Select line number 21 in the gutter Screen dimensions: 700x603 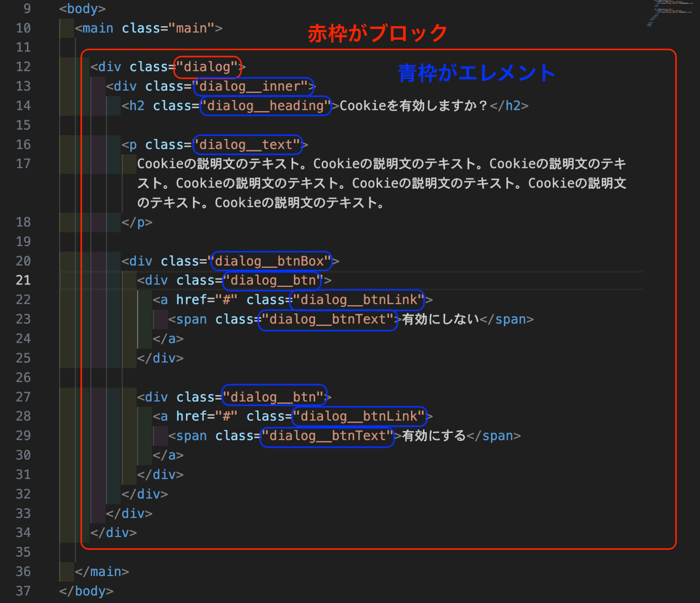tap(23, 280)
